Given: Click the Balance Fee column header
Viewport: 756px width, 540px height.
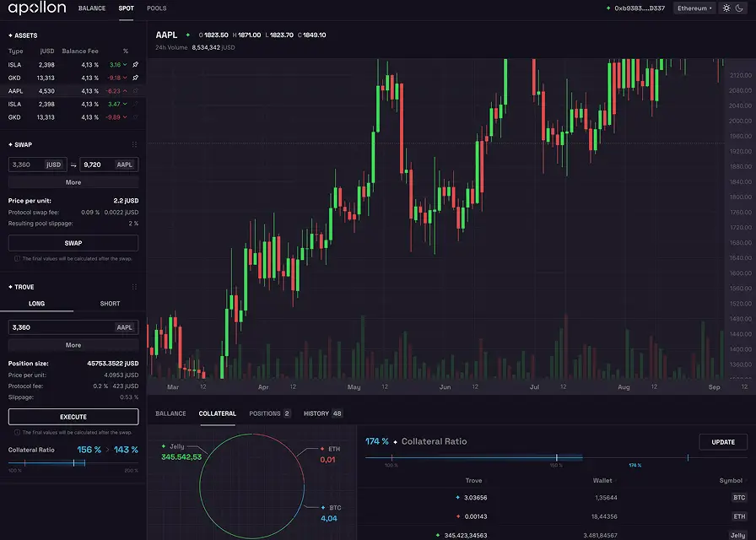Looking at the screenshot, I should click(x=80, y=51).
